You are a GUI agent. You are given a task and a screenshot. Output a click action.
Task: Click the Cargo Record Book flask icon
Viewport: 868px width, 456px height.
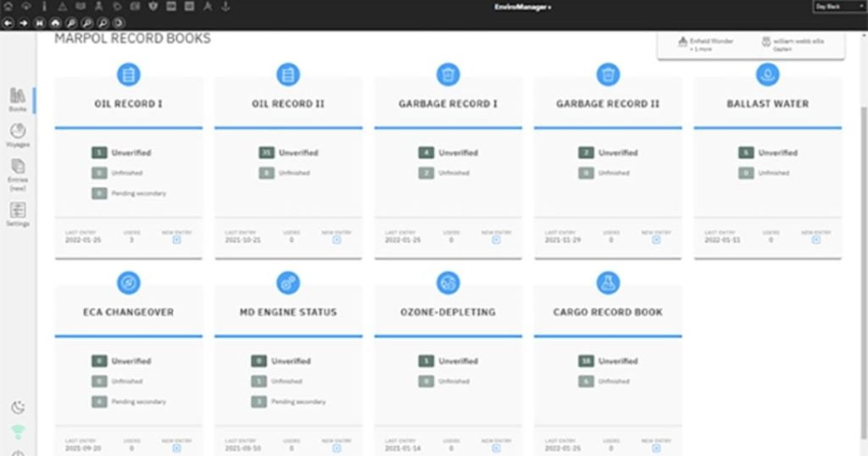click(x=608, y=283)
